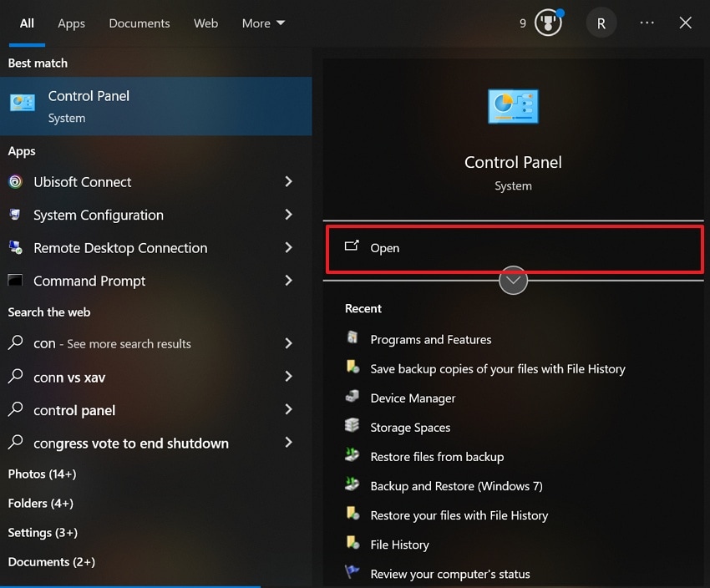Open Storage Spaces from Recent
This screenshot has width=710, height=588.
click(x=410, y=428)
